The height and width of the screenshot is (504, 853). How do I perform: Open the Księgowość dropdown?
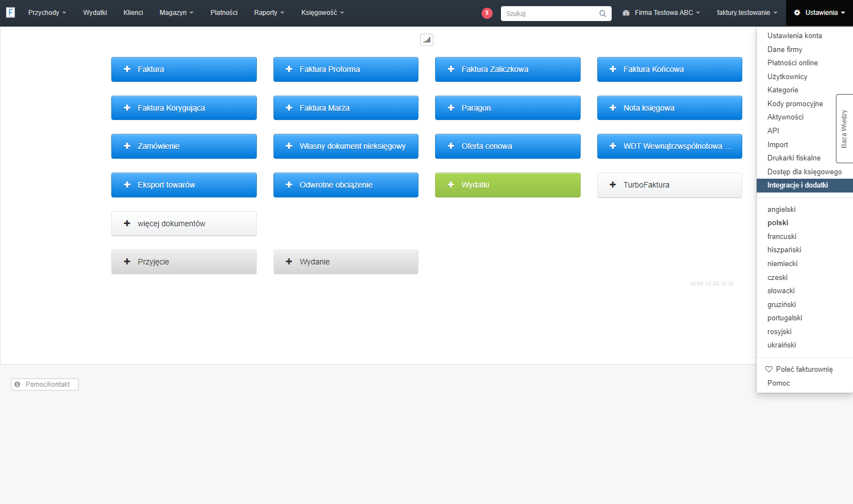323,13
